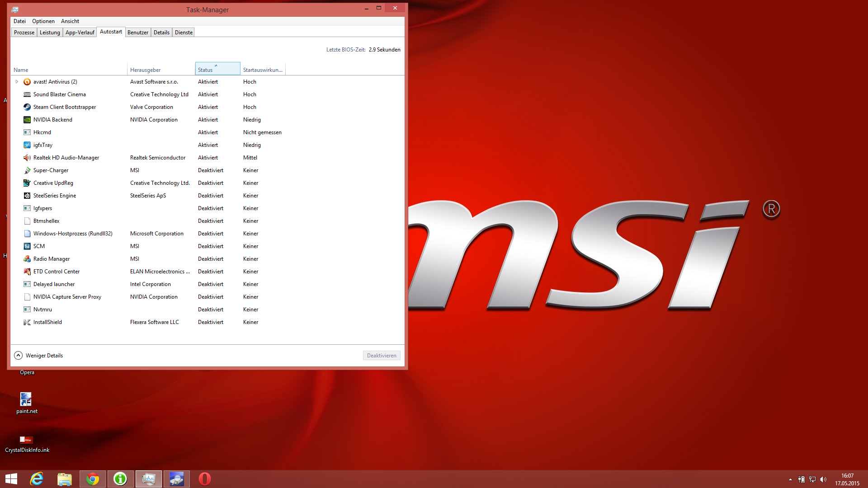Click the Sound Blaster Cinema row icon

coord(27,94)
